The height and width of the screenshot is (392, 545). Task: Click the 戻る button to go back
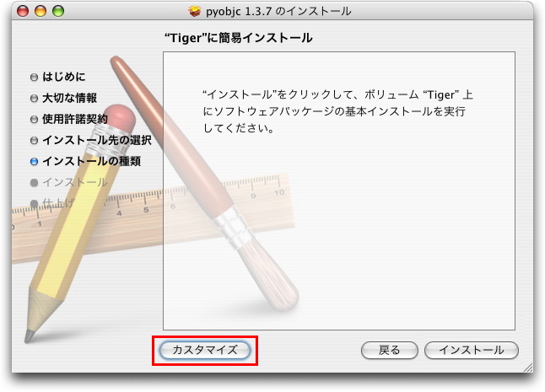coord(389,350)
